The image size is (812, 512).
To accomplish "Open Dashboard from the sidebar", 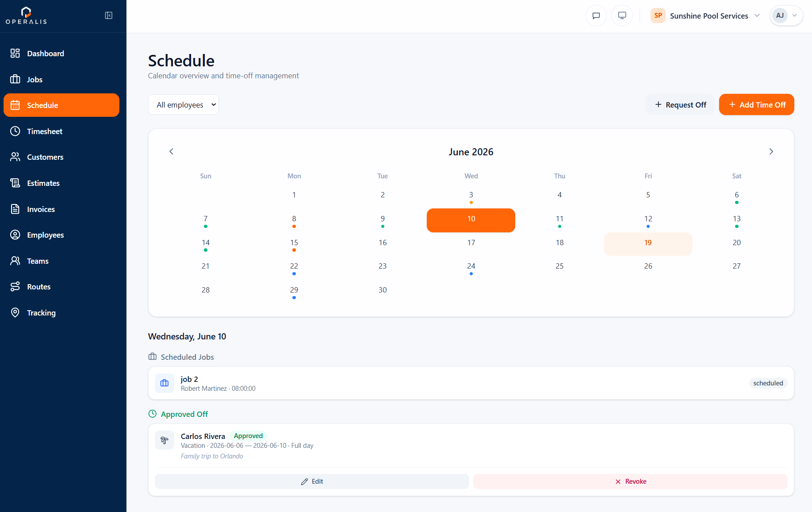I will (61, 54).
